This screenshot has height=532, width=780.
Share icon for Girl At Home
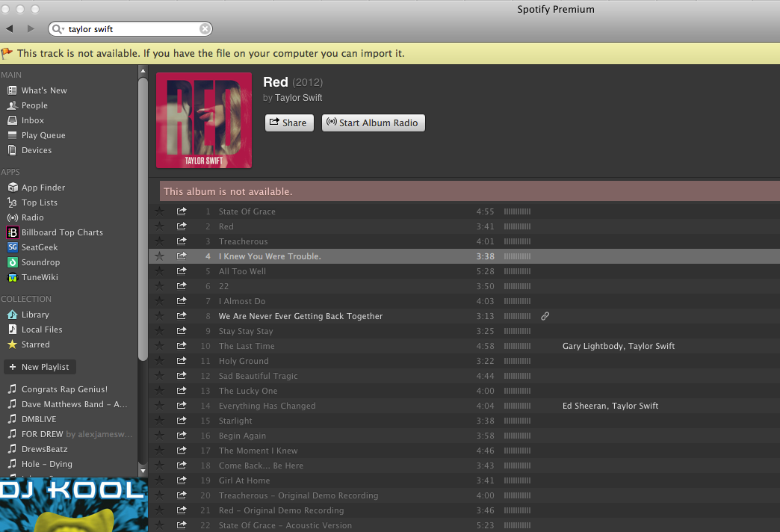click(x=182, y=480)
